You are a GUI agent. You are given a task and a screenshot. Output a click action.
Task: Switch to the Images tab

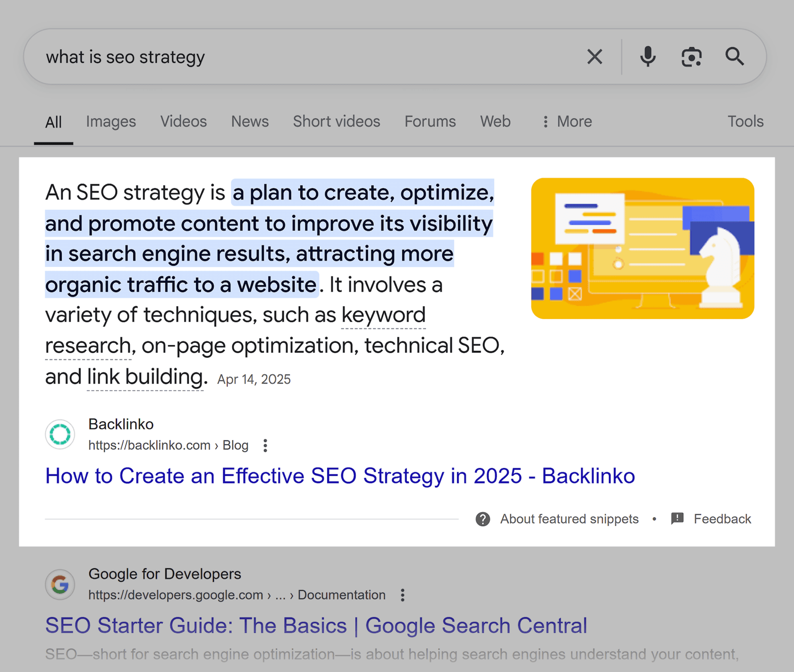(x=111, y=122)
